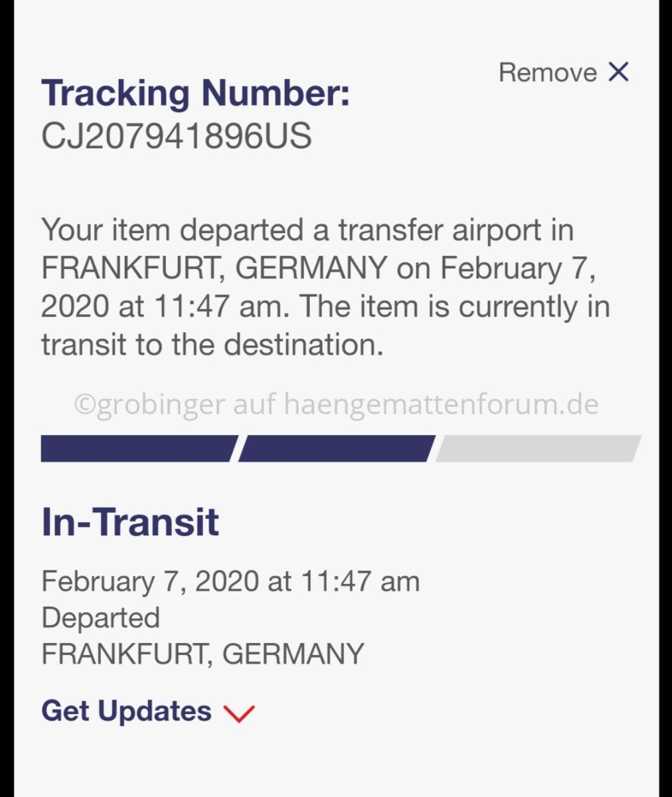
Task: Click the In-Transit status heading
Action: (x=130, y=522)
